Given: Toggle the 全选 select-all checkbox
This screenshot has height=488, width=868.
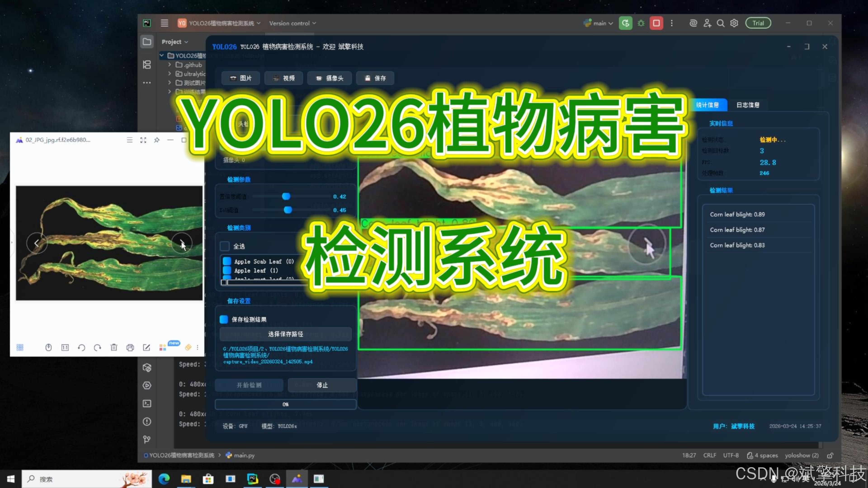Looking at the screenshot, I should (224, 246).
